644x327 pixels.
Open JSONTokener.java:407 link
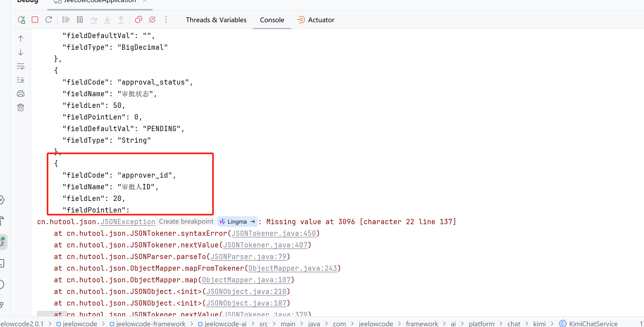pyautogui.click(x=265, y=245)
